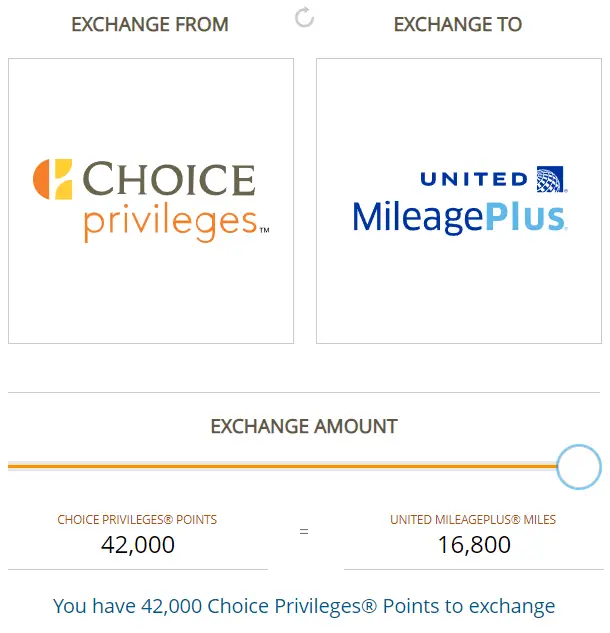Click the round exchange amount slider handle
The width and height of the screenshot is (610, 633).
point(578,466)
